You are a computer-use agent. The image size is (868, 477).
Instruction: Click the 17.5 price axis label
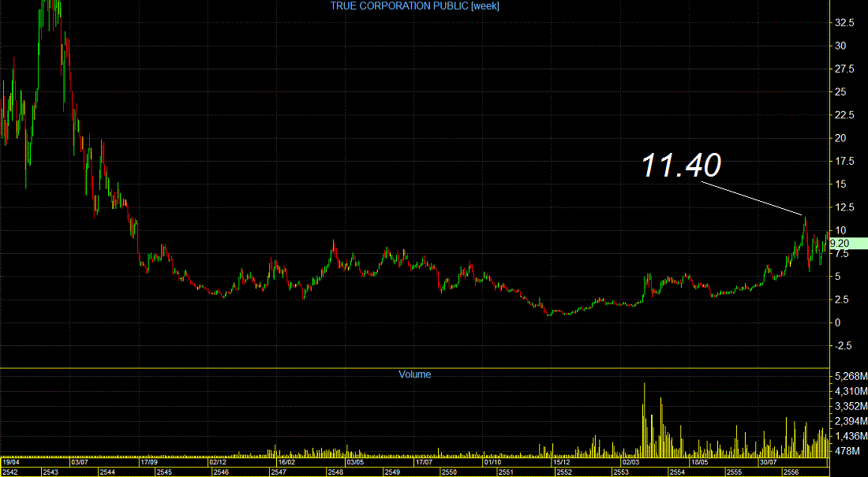pyautogui.click(x=844, y=161)
